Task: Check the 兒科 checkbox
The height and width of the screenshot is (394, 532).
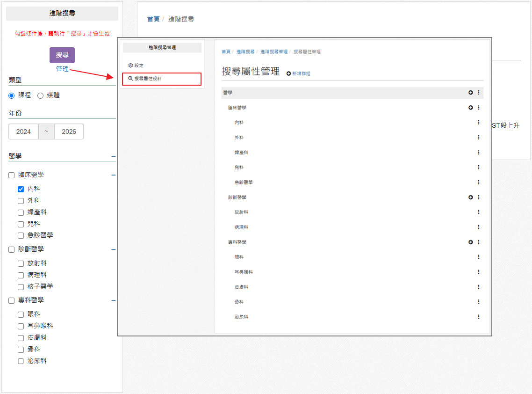Action: tap(21, 224)
